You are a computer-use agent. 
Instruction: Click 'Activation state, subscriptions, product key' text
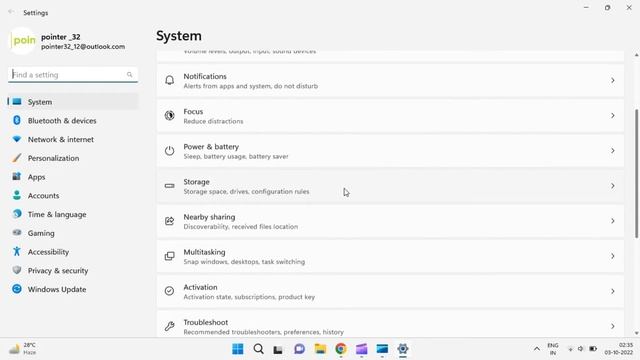point(249,297)
